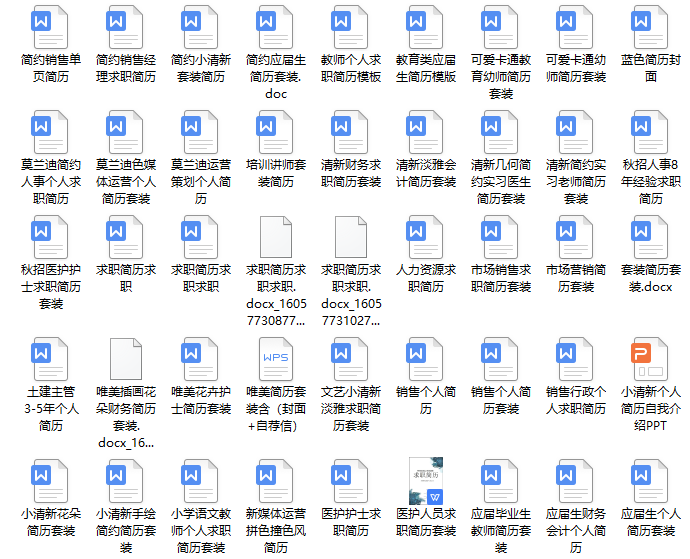The width and height of the screenshot is (690, 559).
Task: Click the file name text 求职简历求职求职
Action: [201, 278]
